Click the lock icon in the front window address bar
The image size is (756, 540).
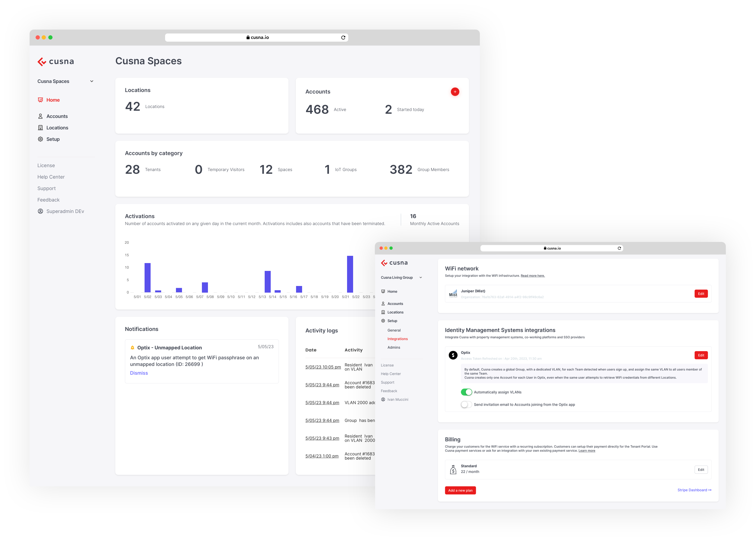(545, 248)
